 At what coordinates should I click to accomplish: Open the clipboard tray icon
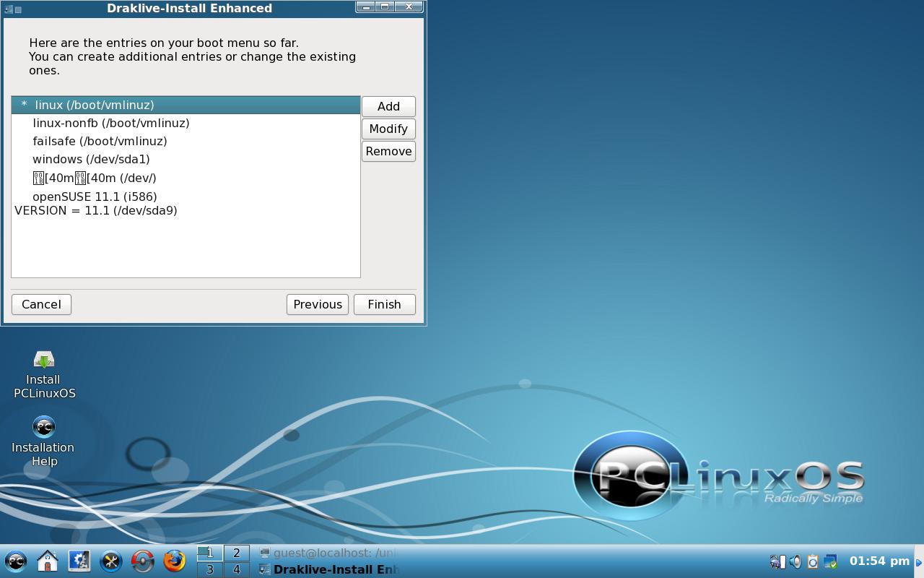[x=812, y=561]
